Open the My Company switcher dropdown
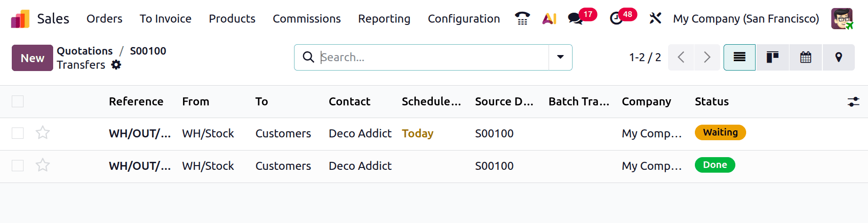The image size is (868, 223). pos(746,19)
